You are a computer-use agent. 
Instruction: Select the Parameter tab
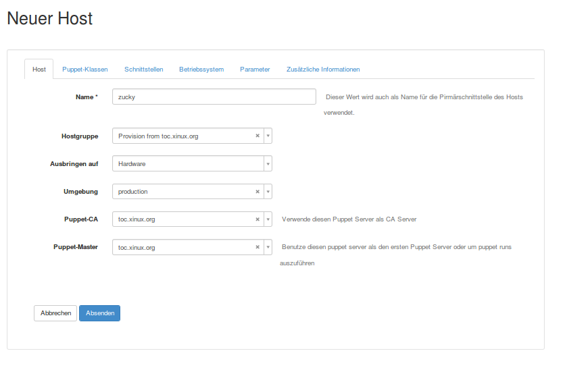pyautogui.click(x=255, y=70)
